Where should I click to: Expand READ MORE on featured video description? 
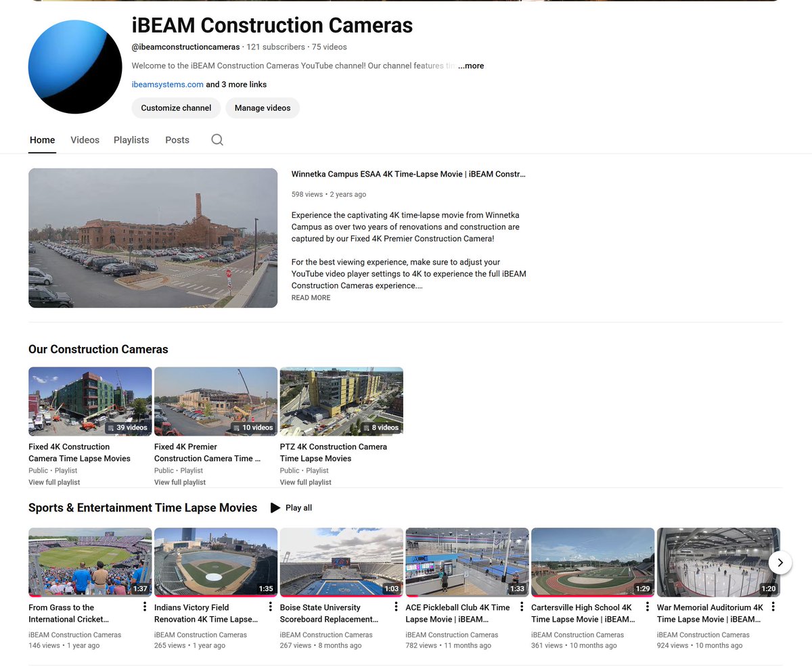point(311,298)
